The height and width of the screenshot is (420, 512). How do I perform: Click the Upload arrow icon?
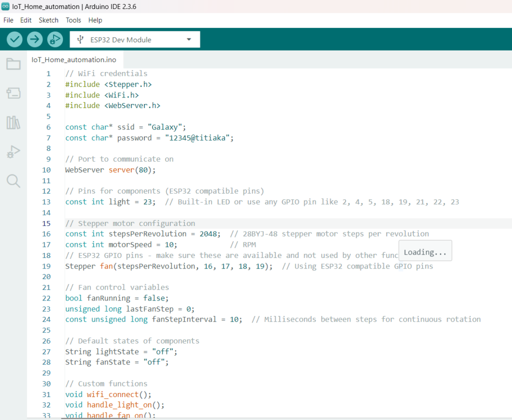(x=34, y=39)
